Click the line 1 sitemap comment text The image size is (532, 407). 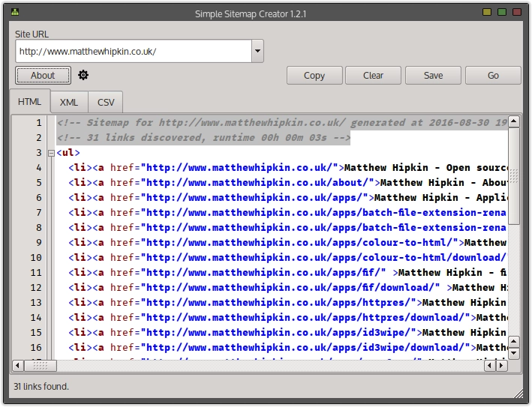click(x=282, y=123)
